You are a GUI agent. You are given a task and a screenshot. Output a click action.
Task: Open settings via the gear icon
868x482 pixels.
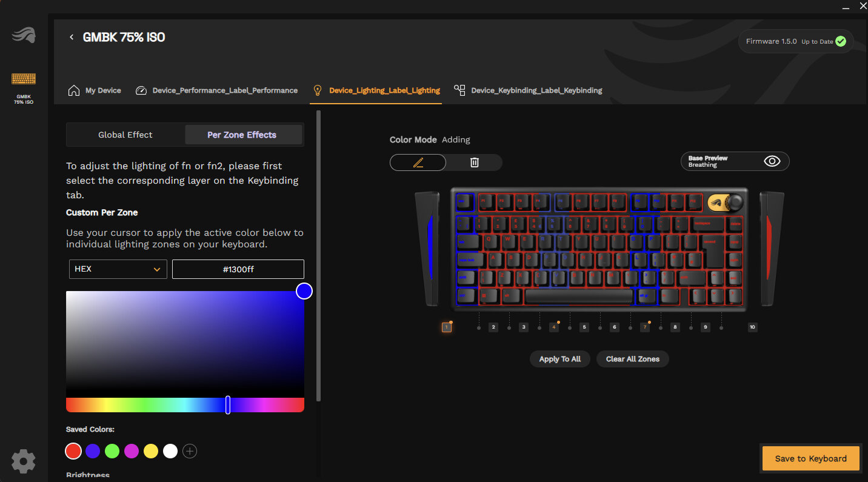coord(24,461)
